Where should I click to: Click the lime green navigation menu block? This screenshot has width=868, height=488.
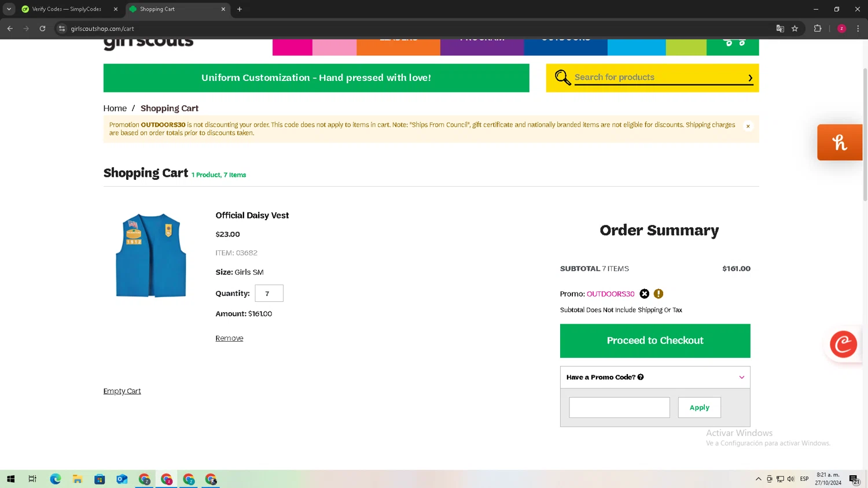point(686,47)
